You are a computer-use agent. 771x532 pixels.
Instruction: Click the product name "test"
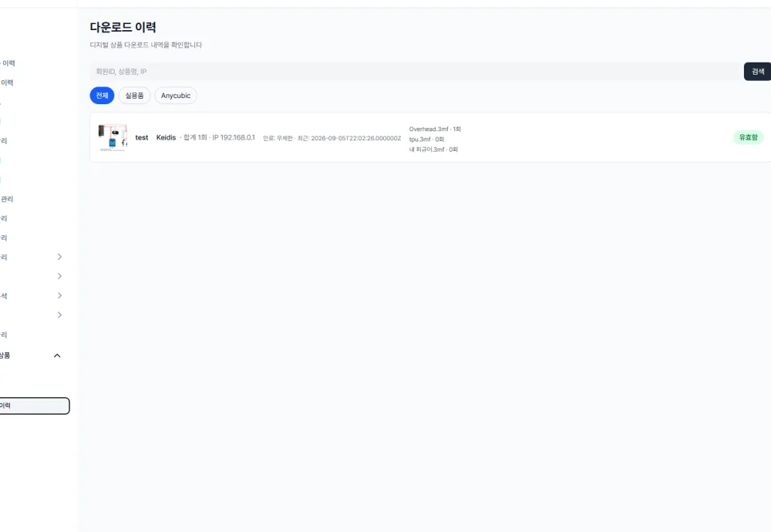pos(142,138)
